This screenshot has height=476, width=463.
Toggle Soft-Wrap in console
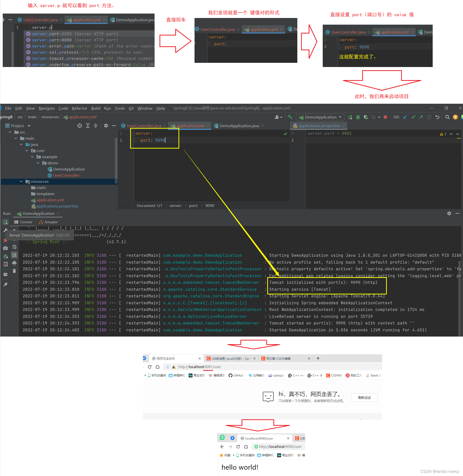click(14, 247)
